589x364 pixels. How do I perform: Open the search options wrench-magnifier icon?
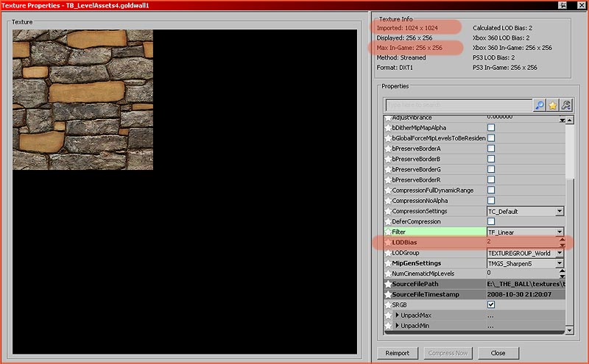pos(565,105)
